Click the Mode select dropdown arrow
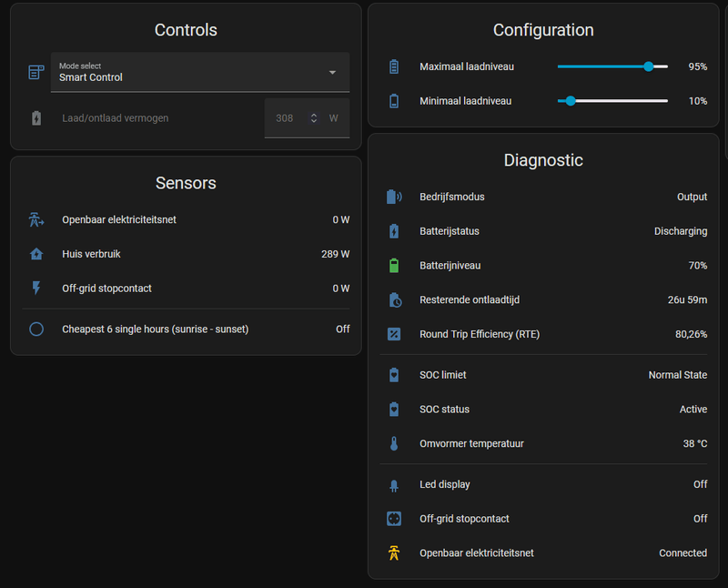Screen dimensions: 728x588 (x=332, y=72)
